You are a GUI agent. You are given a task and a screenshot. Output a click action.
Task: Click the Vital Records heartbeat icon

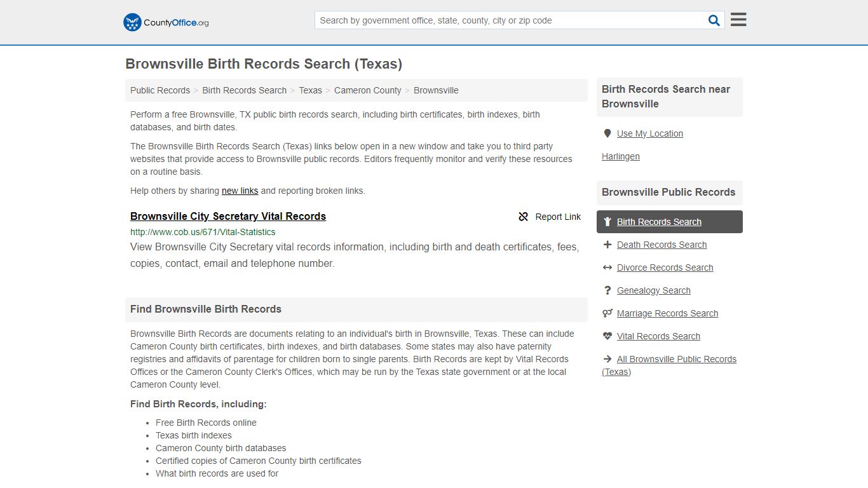tap(607, 336)
